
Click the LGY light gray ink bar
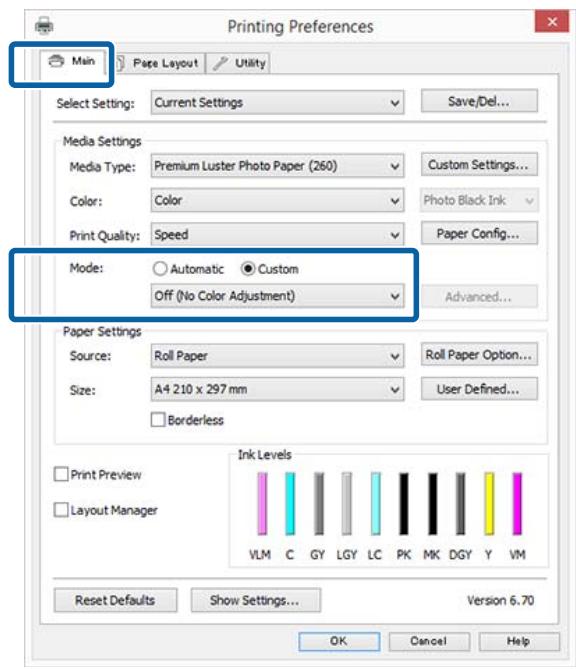tap(347, 503)
